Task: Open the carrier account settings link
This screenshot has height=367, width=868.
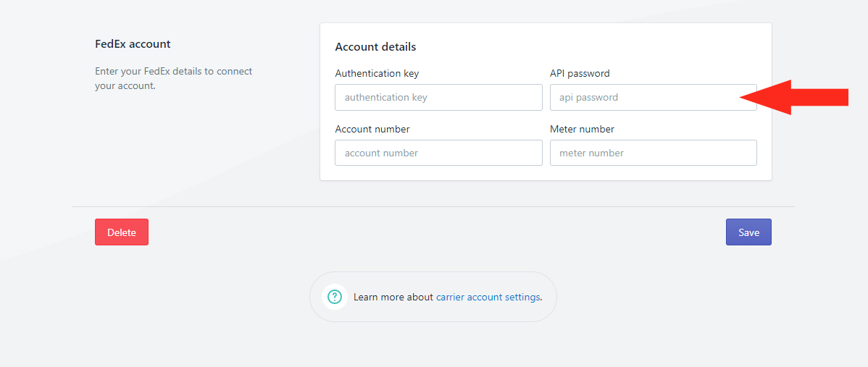Action: [x=488, y=297]
